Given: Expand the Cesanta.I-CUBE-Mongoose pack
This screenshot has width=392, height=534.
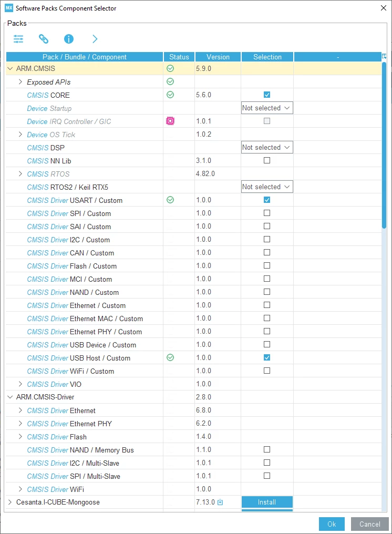Looking at the screenshot, I should tap(10, 502).
